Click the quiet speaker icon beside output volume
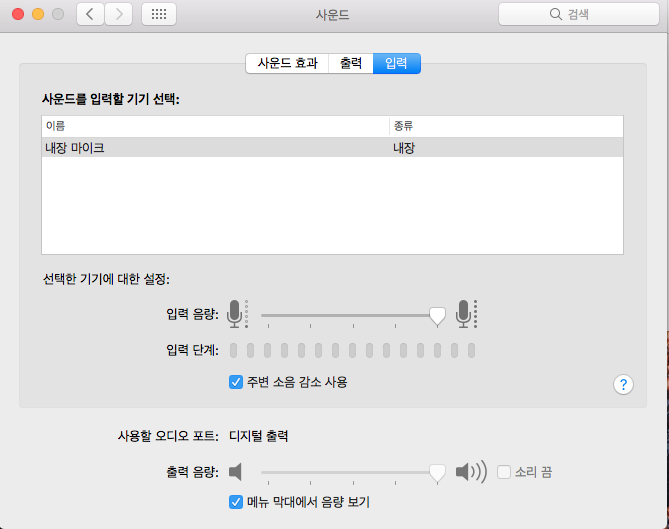This screenshot has width=669, height=529. (x=236, y=472)
